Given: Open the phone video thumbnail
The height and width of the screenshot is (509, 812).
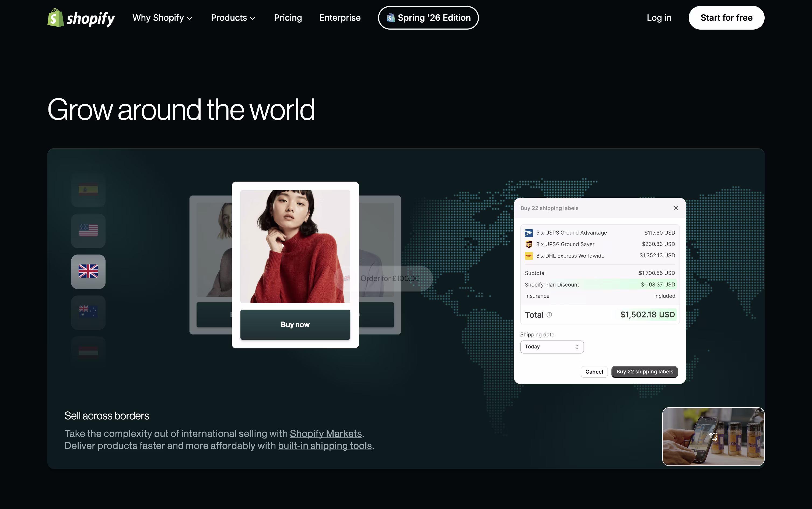Looking at the screenshot, I should click(x=713, y=437).
